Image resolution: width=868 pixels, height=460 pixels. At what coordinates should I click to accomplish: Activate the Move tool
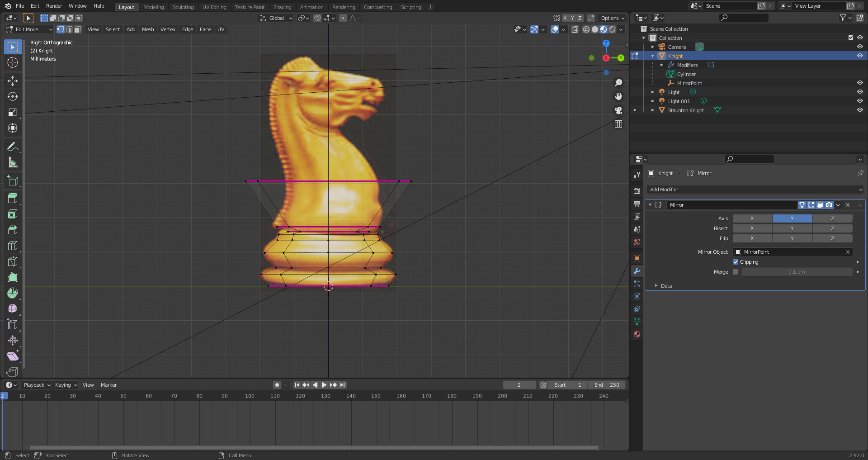[13, 81]
